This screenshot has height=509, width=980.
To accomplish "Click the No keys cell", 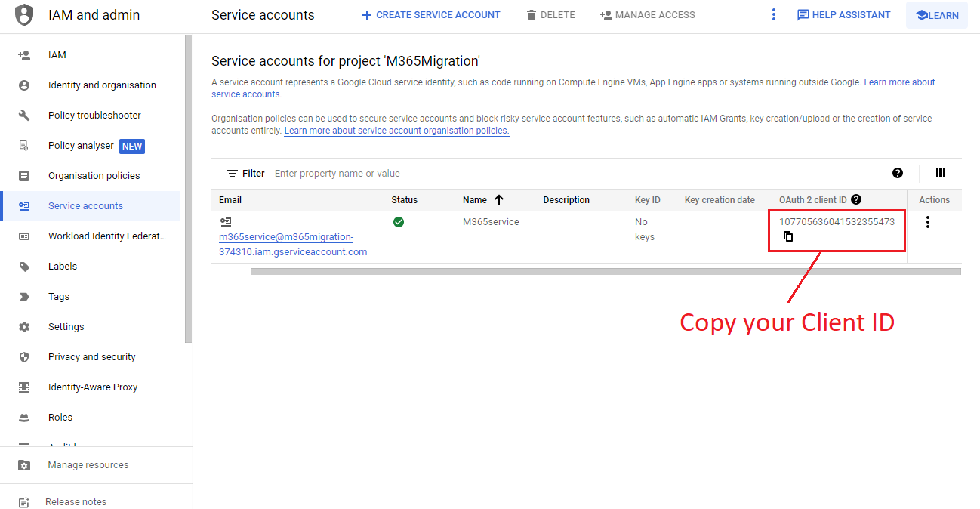I will click(x=645, y=230).
